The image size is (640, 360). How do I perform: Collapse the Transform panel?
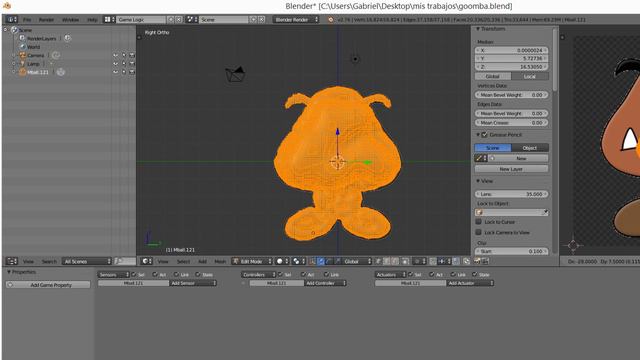pyautogui.click(x=478, y=29)
